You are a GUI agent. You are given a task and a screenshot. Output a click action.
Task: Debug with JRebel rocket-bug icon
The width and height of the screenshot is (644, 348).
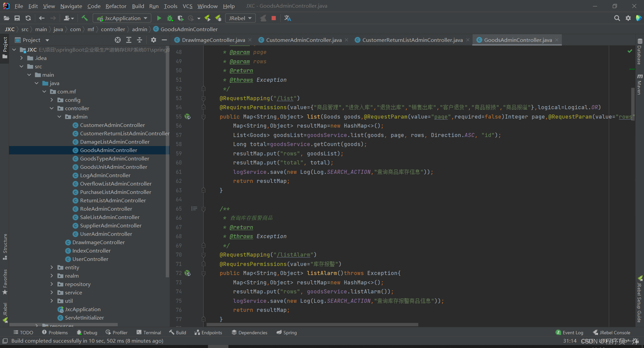coord(218,18)
